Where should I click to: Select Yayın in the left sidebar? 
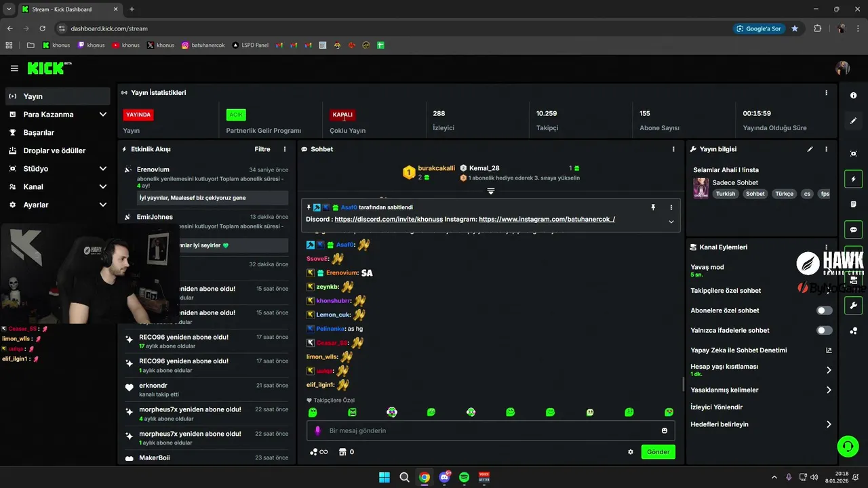point(58,96)
